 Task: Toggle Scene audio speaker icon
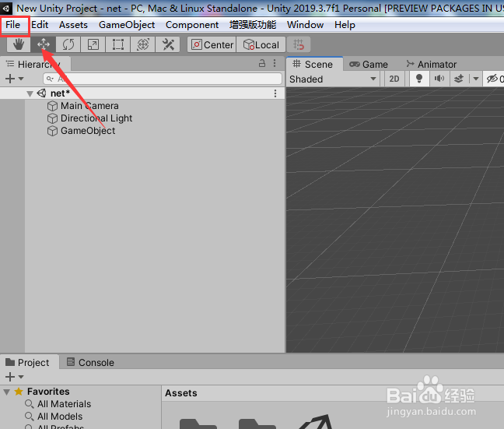tap(439, 79)
